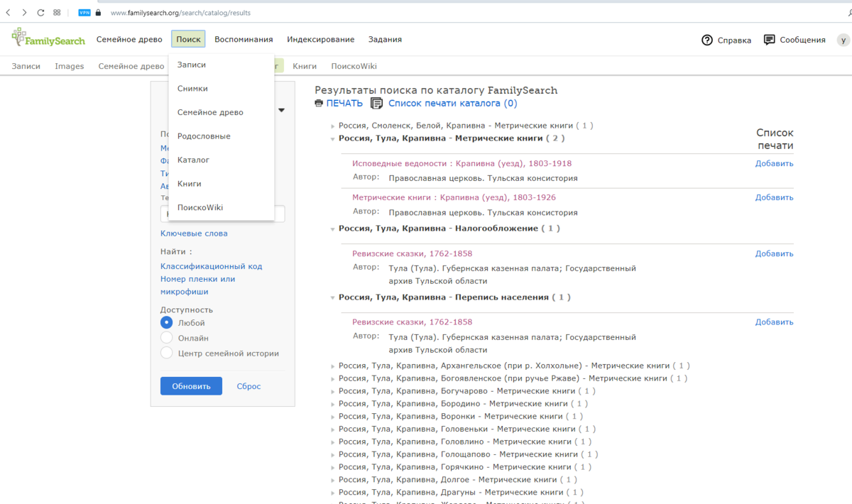
Task: Go back with the browser back arrow
Action: (8, 13)
